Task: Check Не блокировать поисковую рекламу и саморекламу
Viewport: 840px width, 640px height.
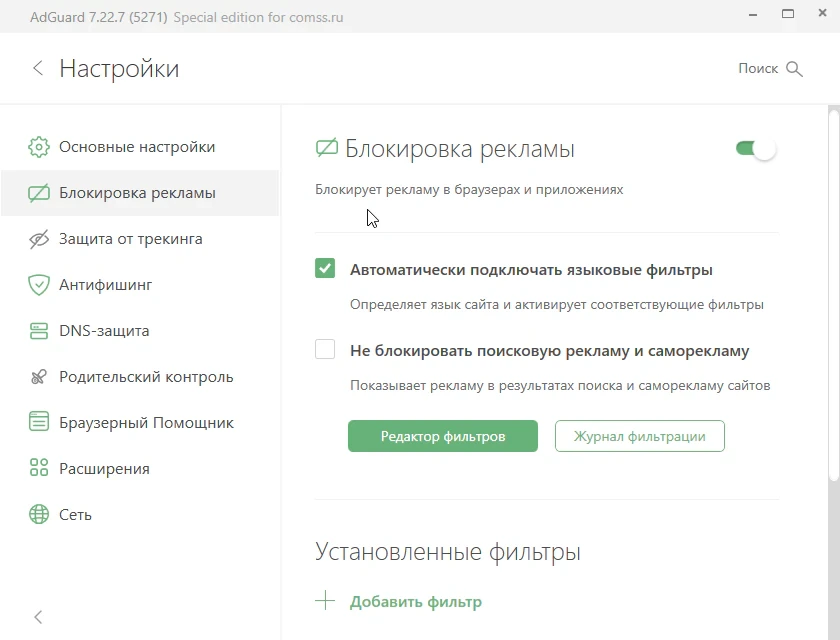Action: (325, 349)
